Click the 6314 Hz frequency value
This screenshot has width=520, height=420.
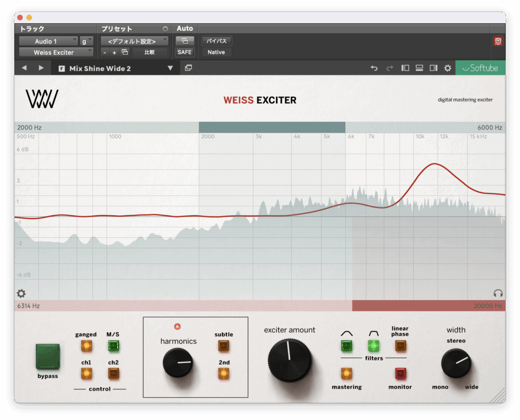(28, 306)
